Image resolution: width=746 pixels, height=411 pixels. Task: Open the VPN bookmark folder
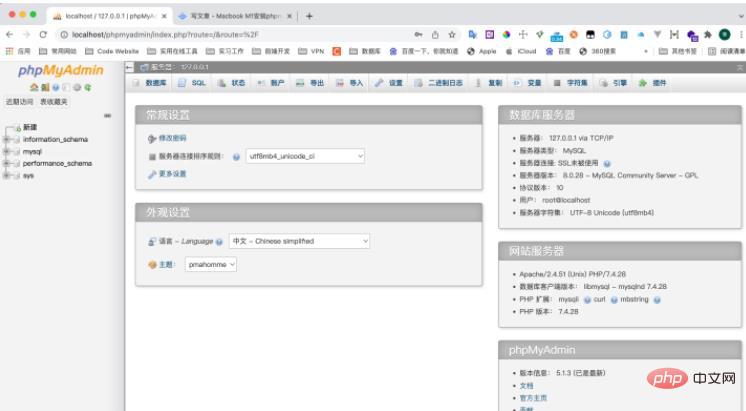pos(311,51)
